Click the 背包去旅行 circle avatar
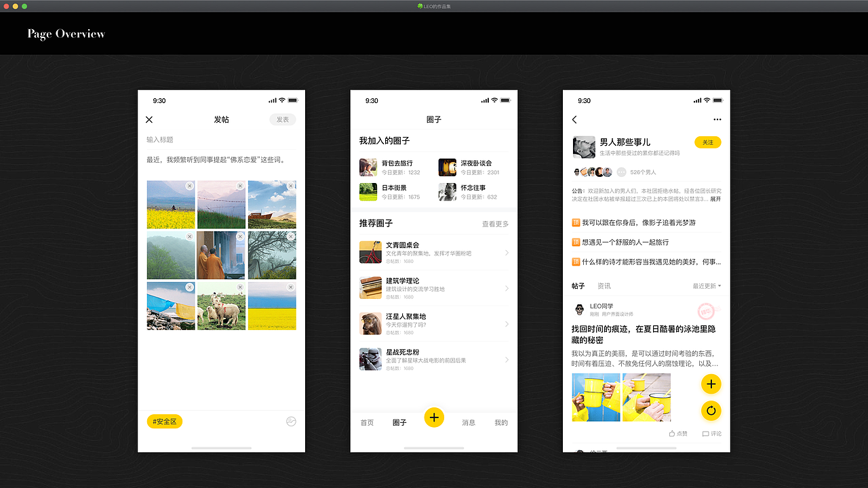Screen dimensions: 868x488 tap(368, 167)
